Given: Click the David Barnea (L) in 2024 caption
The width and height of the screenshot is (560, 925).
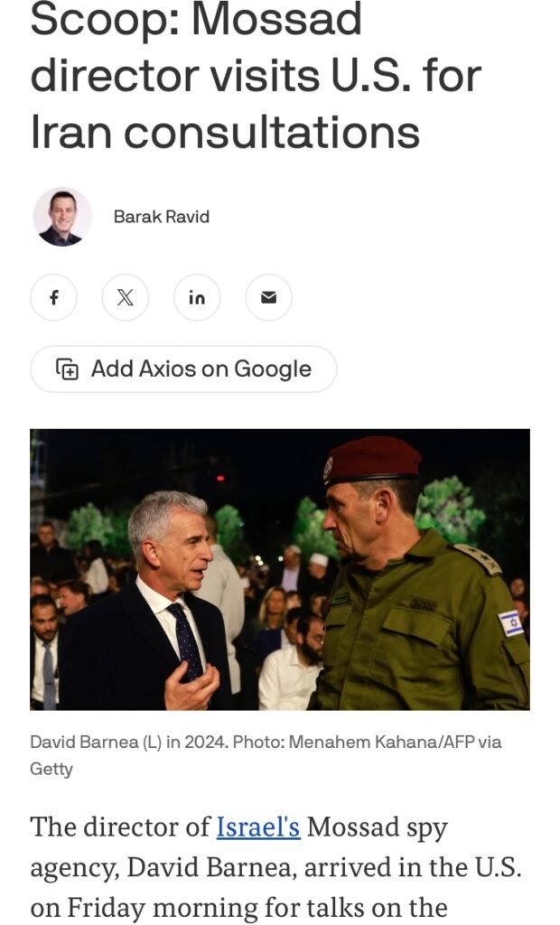Looking at the screenshot, I should [128, 742].
